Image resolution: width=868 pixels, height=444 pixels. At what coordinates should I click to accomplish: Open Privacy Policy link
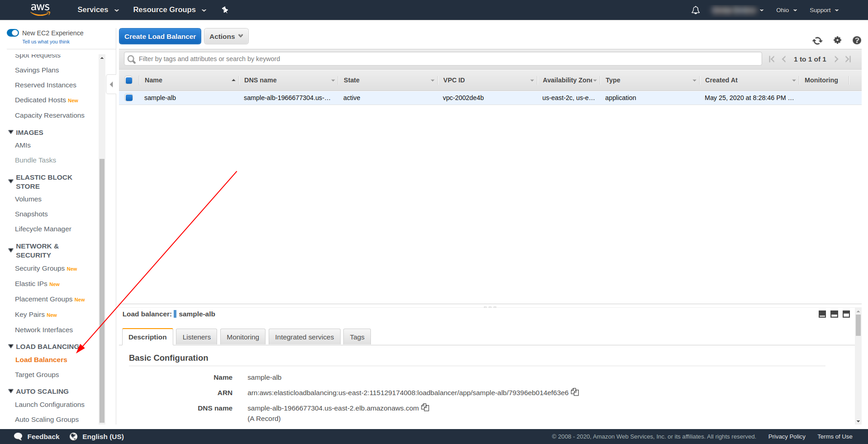787,437
